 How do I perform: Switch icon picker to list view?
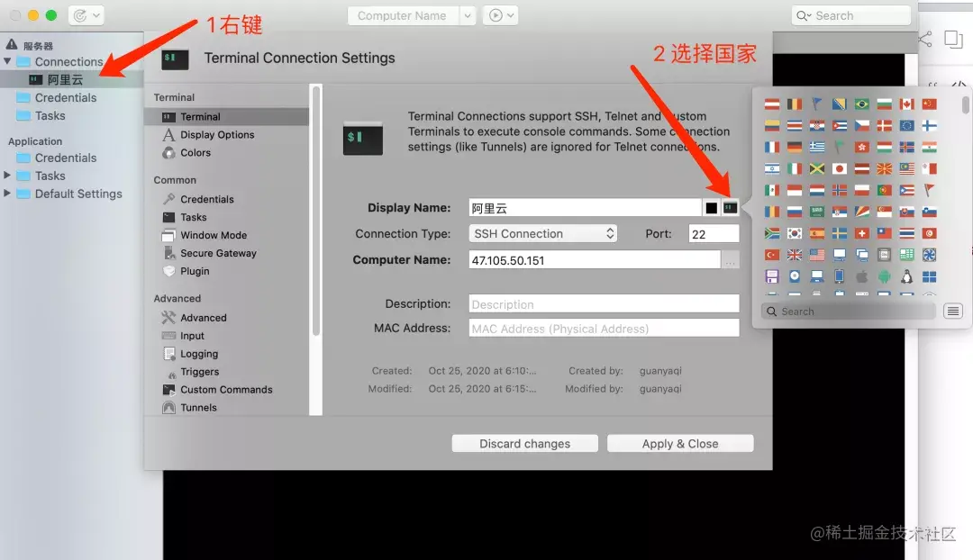(x=953, y=312)
